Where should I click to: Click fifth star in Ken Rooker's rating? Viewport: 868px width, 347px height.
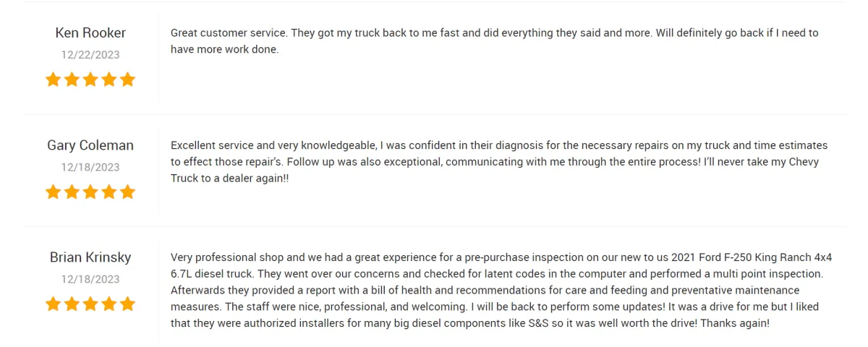[x=128, y=80]
